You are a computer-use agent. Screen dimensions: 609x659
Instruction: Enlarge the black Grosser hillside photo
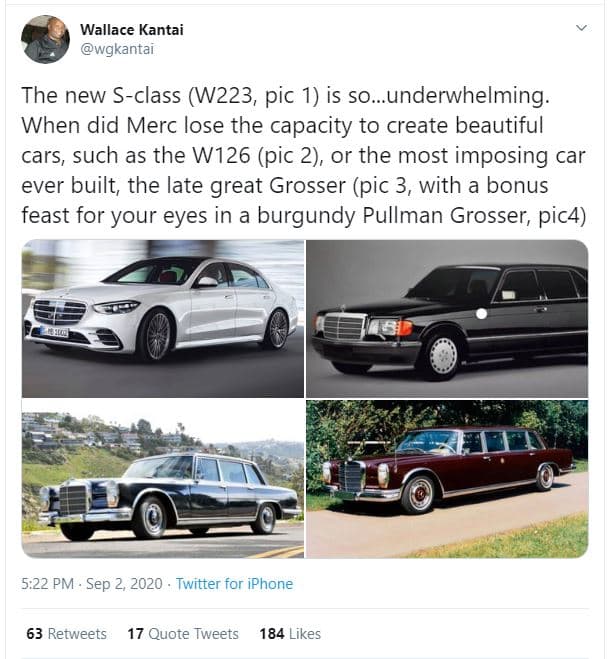163,479
